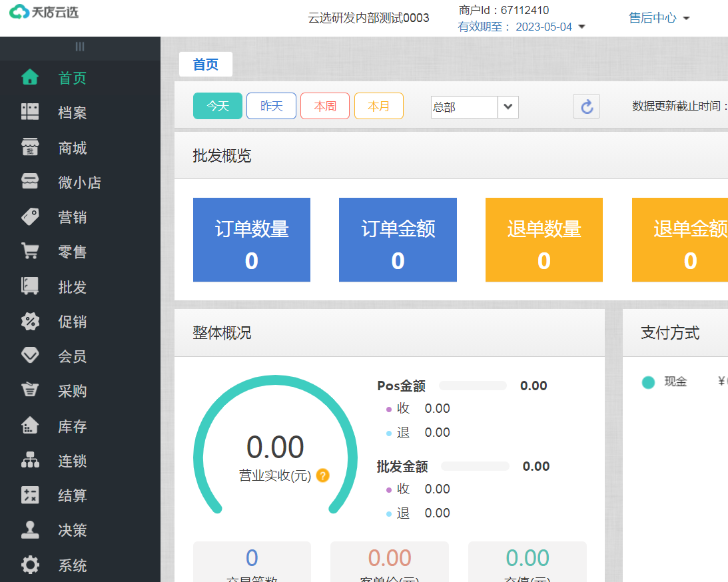The height and width of the screenshot is (582, 728).
Task: Enable the 本月 filter option
Action: tap(378, 106)
